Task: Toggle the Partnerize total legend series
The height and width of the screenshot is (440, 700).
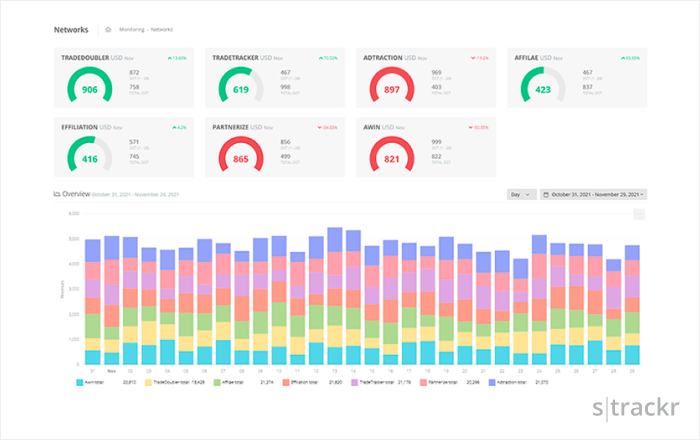Action: point(450,382)
